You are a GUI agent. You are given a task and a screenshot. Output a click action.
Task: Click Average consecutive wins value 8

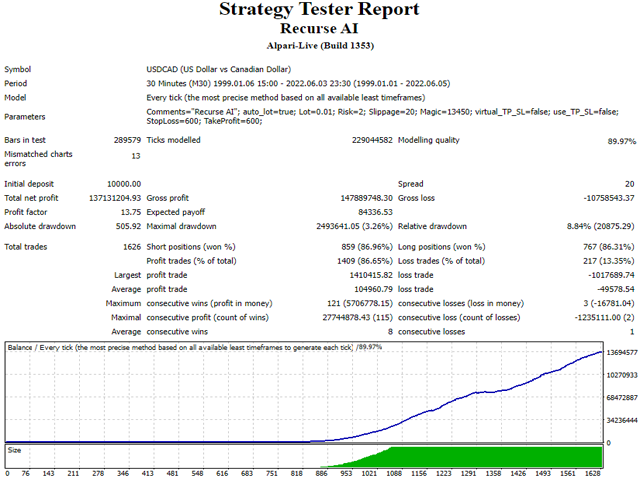click(x=390, y=332)
